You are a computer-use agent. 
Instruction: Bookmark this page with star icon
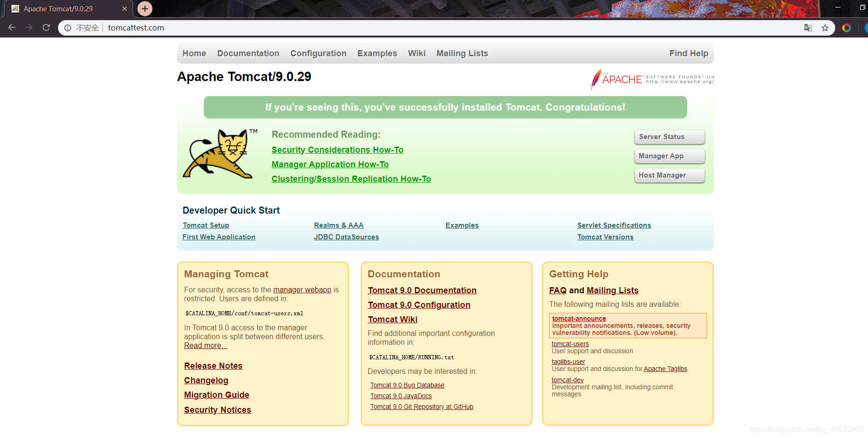(x=825, y=28)
